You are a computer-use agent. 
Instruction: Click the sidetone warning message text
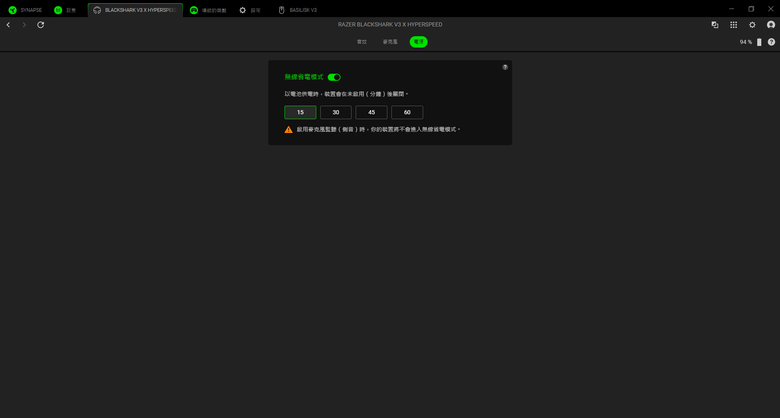[x=379, y=129]
